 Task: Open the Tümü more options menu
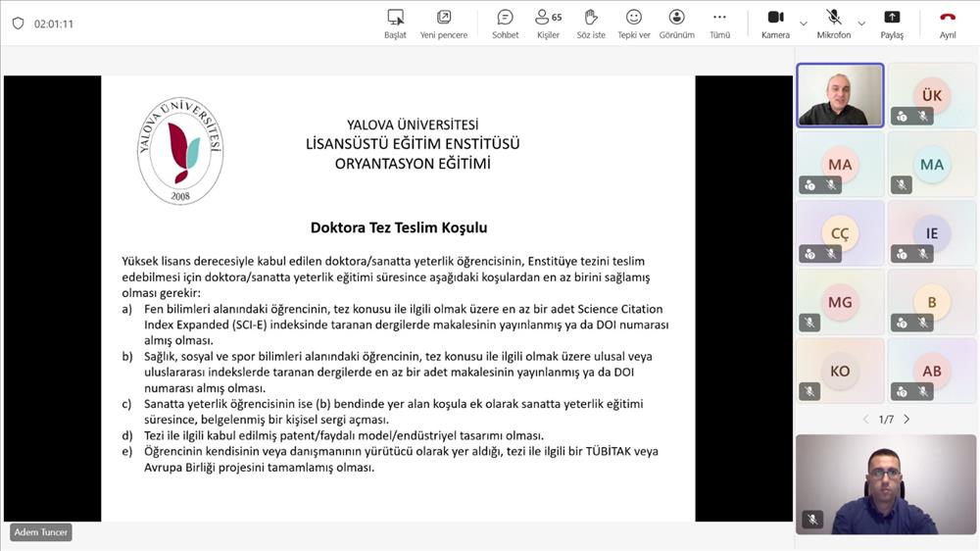[x=719, y=24]
